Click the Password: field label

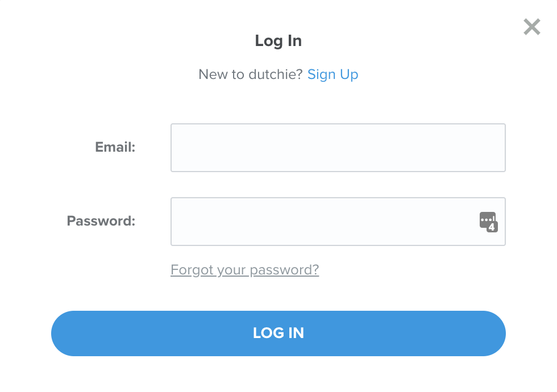click(x=101, y=221)
